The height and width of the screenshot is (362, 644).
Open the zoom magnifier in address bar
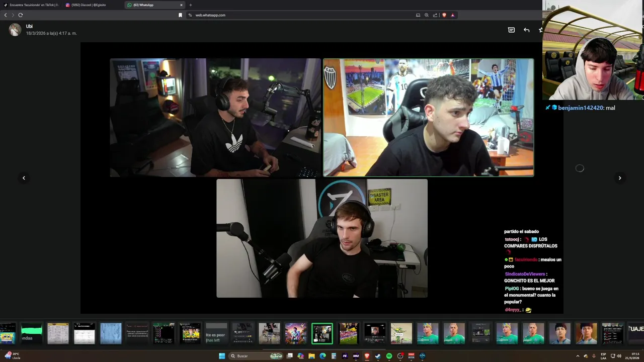(427, 15)
